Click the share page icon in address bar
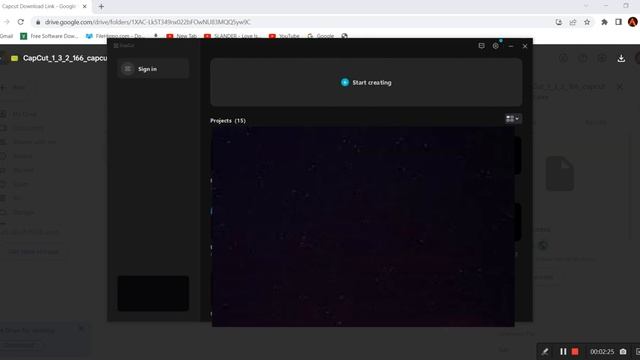 pyautogui.click(x=573, y=22)
